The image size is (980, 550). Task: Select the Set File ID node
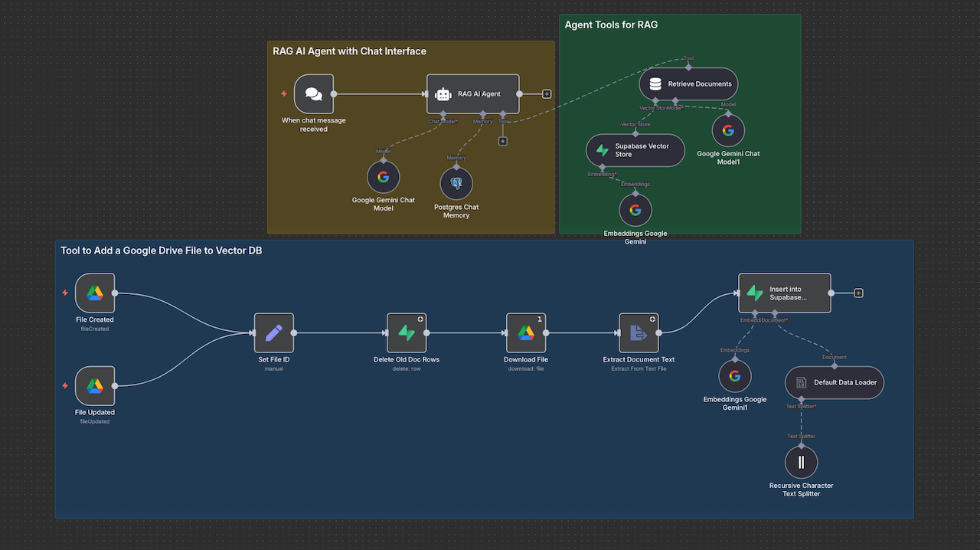(273, 332)
